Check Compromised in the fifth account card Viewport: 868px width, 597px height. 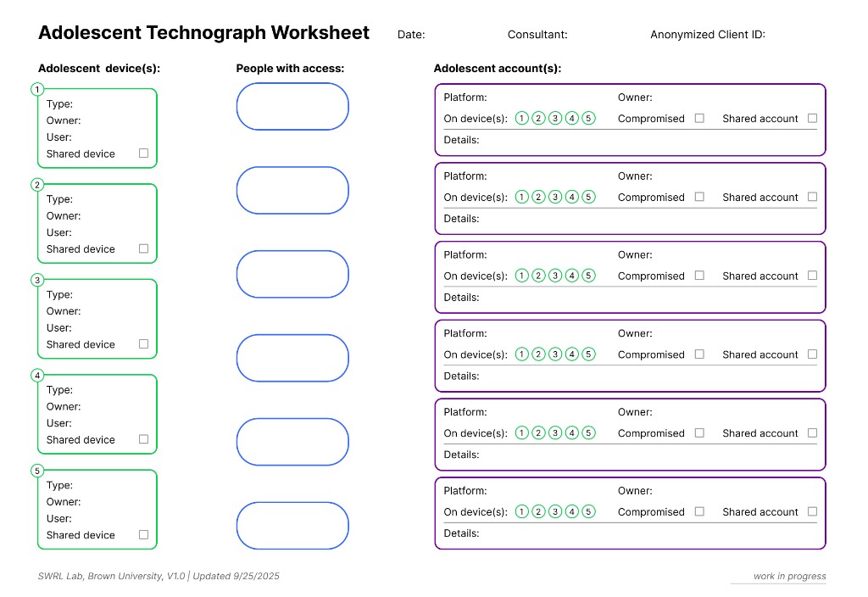click(x=699, y=432)
